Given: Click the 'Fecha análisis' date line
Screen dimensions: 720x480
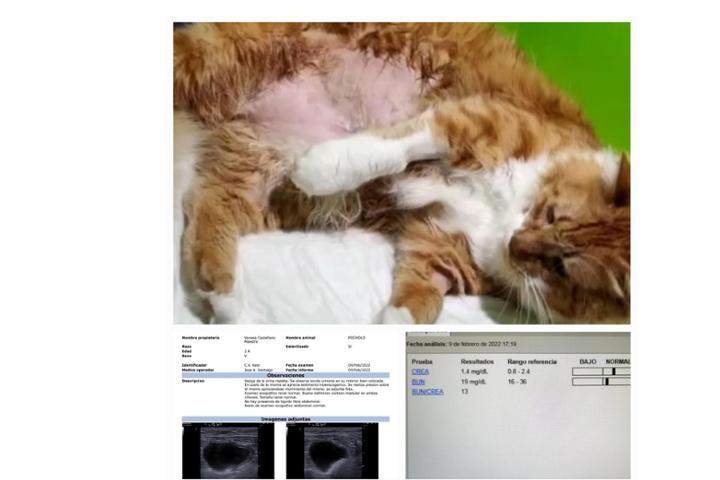Looking at the screenshot, I should (x=461, y=344).
